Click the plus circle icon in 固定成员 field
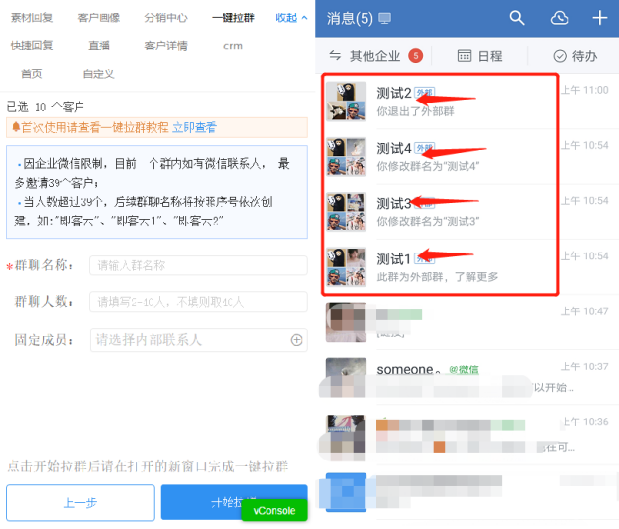 [x=296, y=340]
